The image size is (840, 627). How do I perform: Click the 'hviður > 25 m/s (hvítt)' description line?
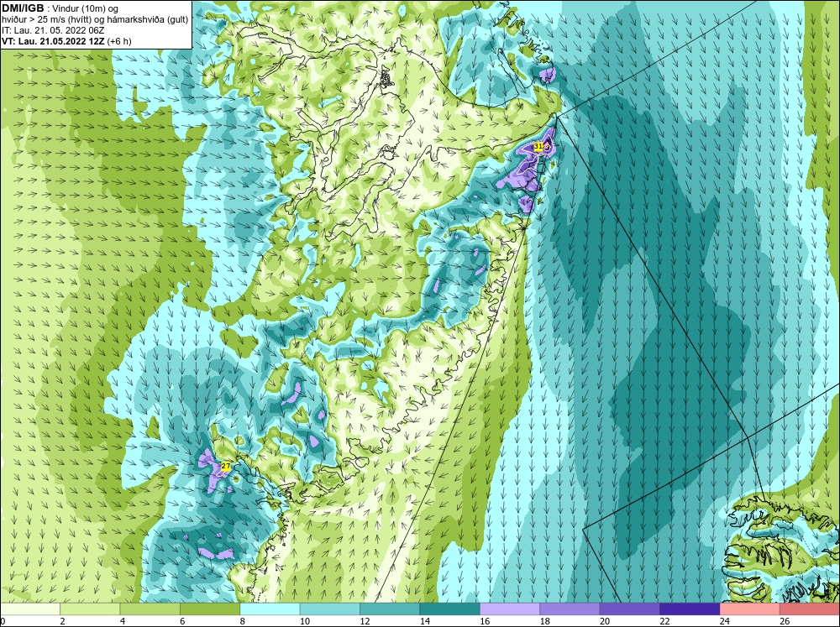(x=95, y=20)
